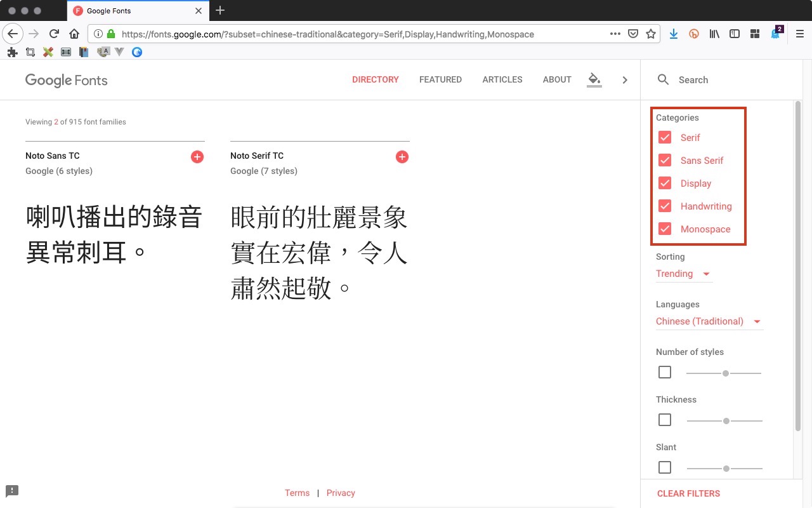Click the green padlock security icon
Viewport: 812px width, 508px height.
click(111, 34)
